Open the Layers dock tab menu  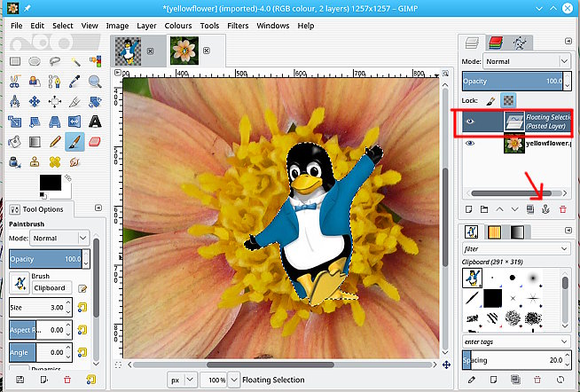[568, 41]
